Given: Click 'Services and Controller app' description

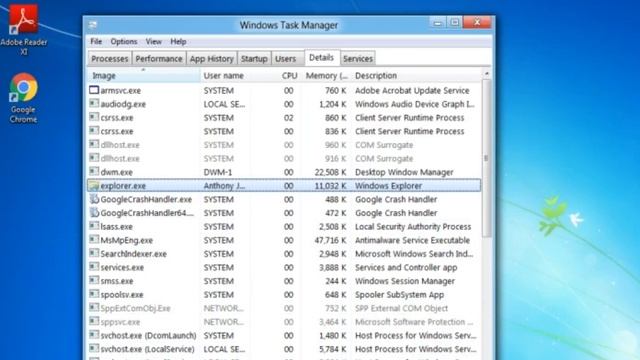Looking at the screenshot, I should pyautogui.click(x=406, y=267).
